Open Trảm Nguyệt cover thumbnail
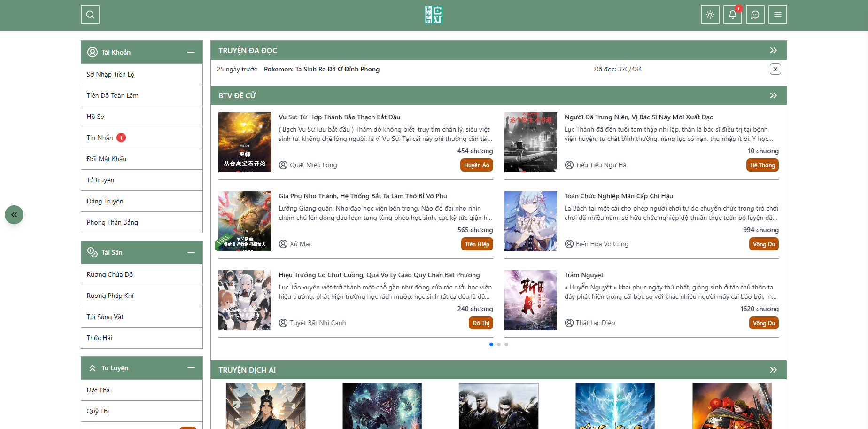This screenshot has width=868, height=429. tap(530, 300)
